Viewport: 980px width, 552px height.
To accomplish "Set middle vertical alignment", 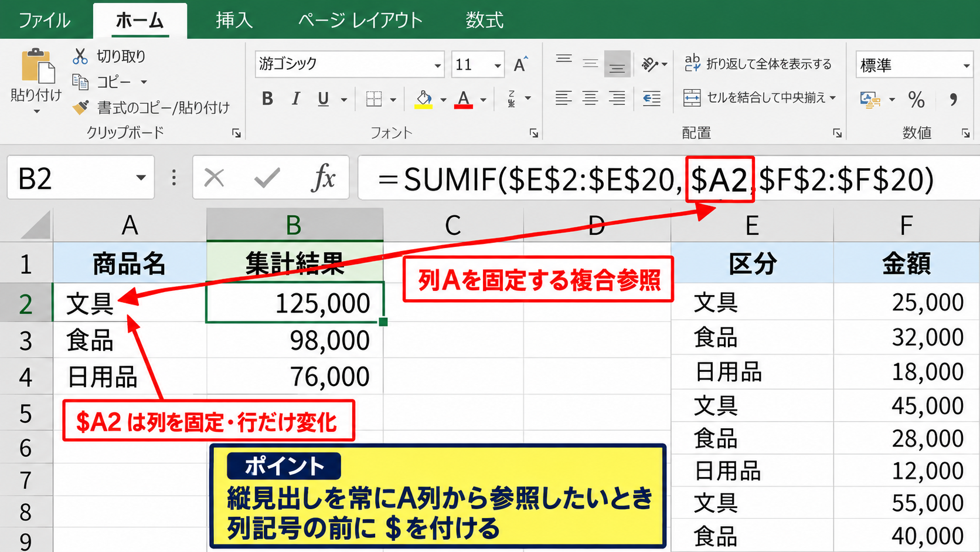I will pyautogui.click(x=590, y=63).
